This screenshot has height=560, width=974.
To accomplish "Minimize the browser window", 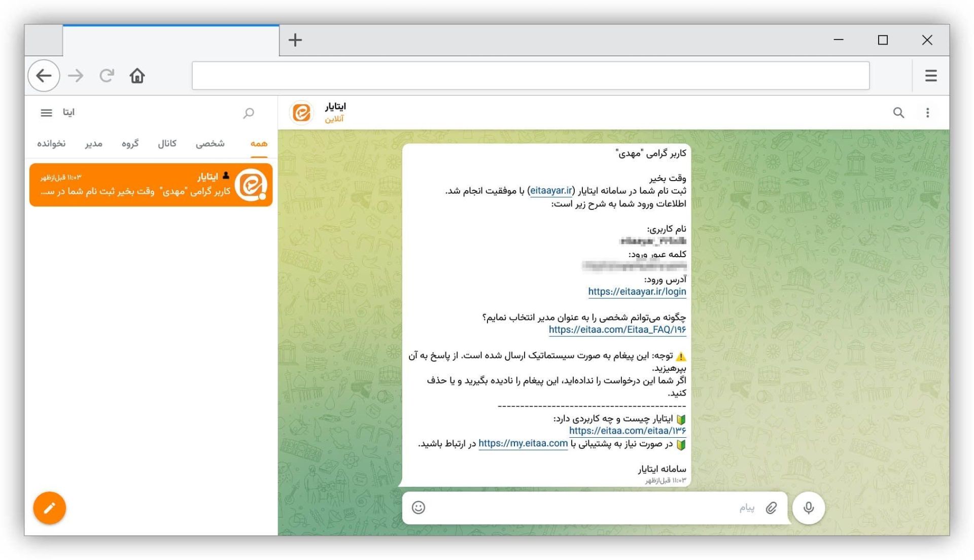I will coord(839,40).
